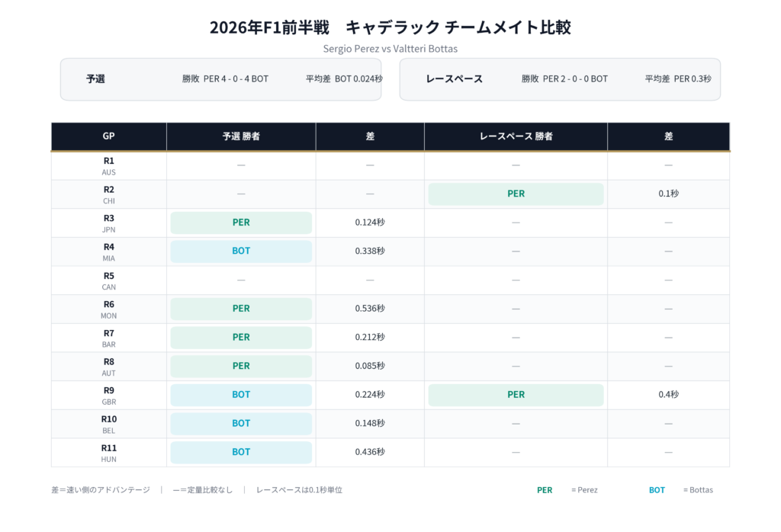Click the 0.436秒 gap cell
The image size is (781, 532).
coord(370,452)
